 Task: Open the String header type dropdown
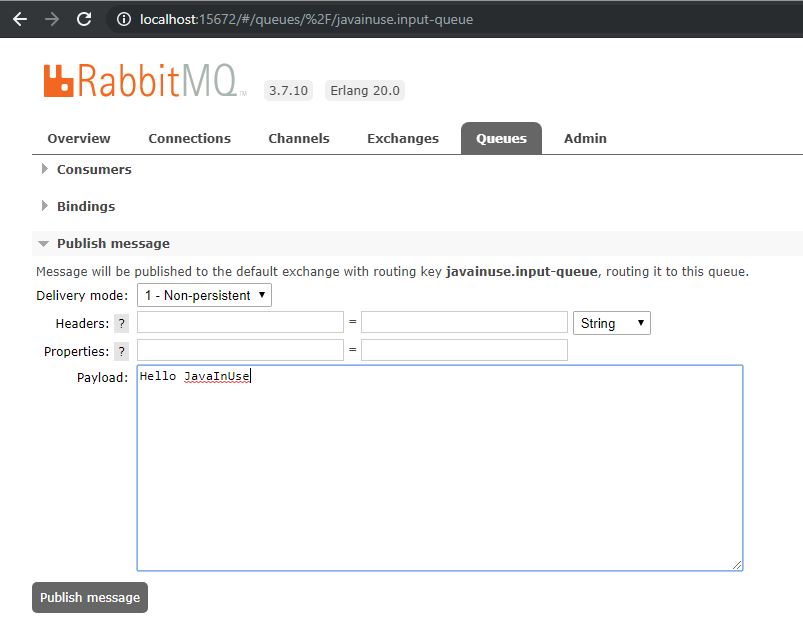tap(611, 323)
